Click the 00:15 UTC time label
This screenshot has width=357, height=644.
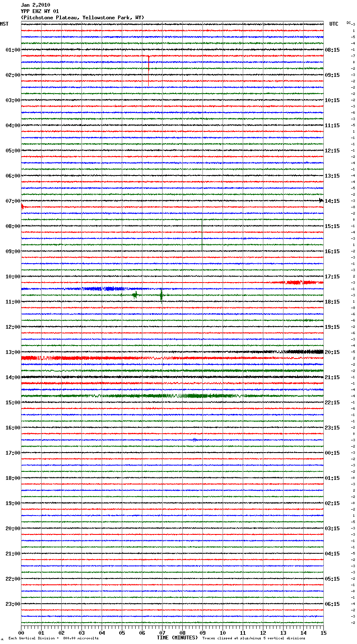click(x=332, y=453)
